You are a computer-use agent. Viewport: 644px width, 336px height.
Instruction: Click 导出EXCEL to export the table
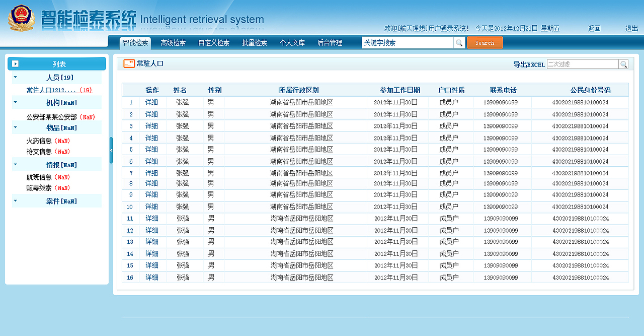[529, 64]
